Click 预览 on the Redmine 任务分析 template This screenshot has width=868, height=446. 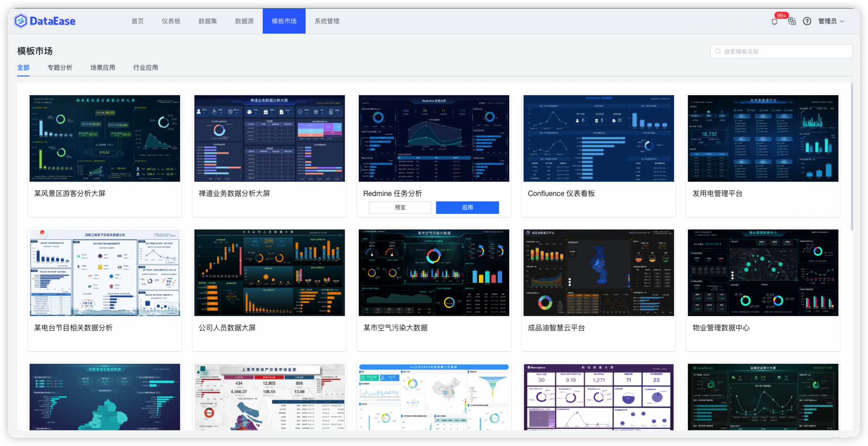[x=399, y=207]
